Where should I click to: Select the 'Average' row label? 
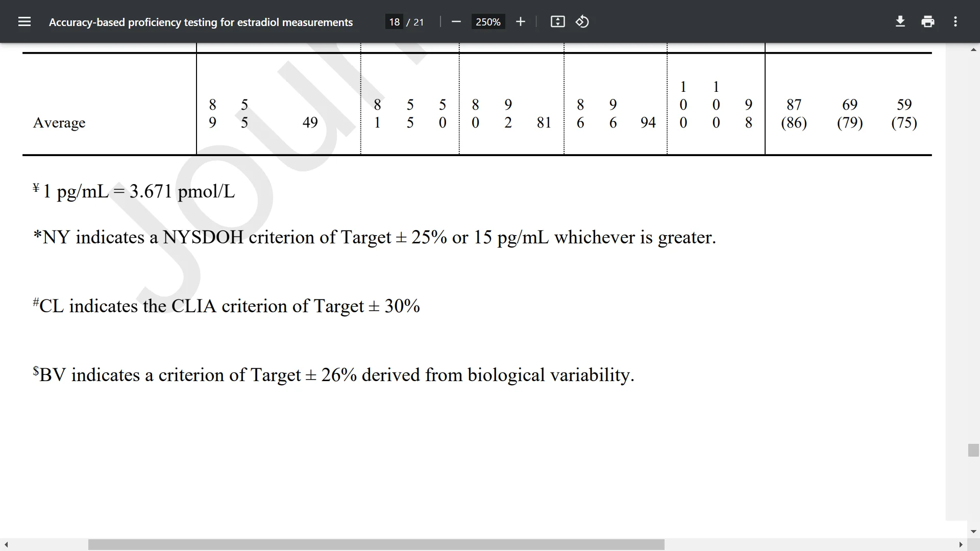pos(59,122)
